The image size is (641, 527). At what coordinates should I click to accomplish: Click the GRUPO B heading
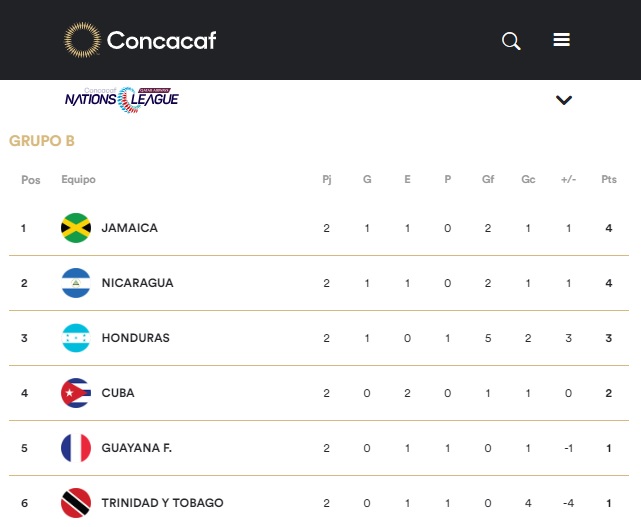42,141
